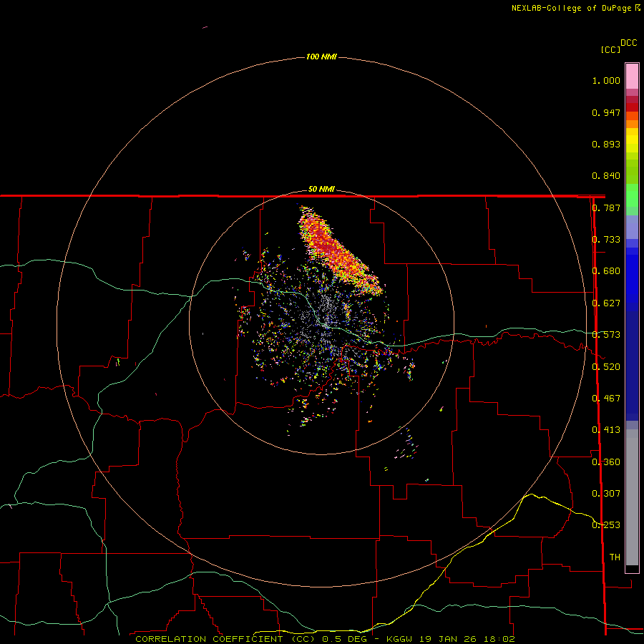The image size is (644, 644).
Task: Select the 0.413 scale value
Action: [x=606, y=430]
